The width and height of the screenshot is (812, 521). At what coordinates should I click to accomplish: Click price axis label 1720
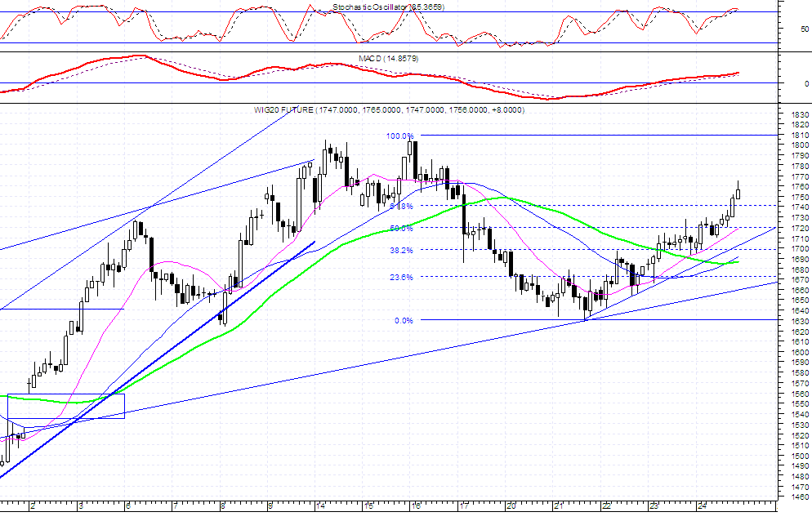pyautogui.click(x=801, y=228)
